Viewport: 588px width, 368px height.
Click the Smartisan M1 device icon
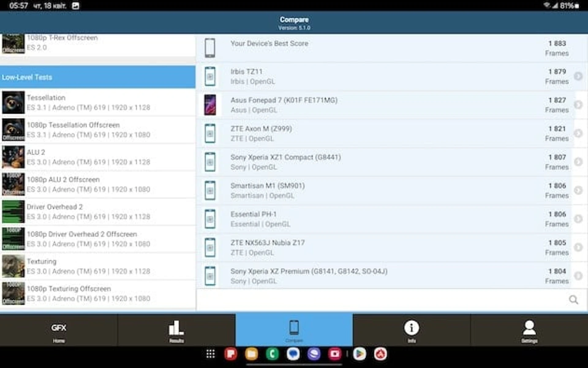(x=210, y=190)
